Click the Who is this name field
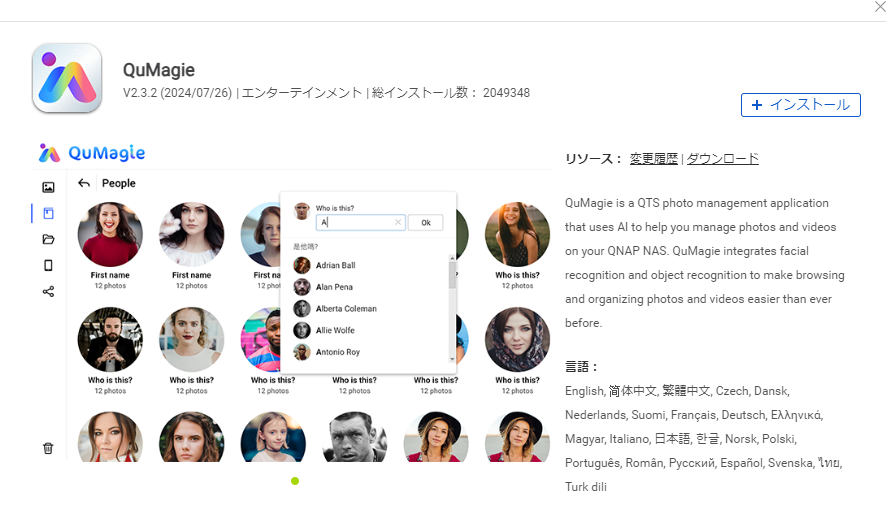Image resolution: width=886 pixels, height=529 pixels. tap(360, 223)
